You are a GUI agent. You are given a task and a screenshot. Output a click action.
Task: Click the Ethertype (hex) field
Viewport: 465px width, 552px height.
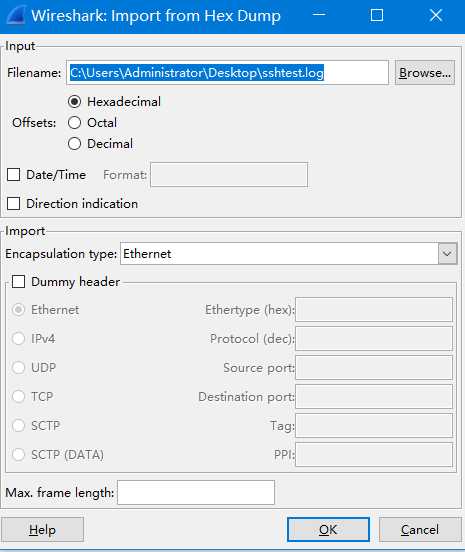coord(374,309)
